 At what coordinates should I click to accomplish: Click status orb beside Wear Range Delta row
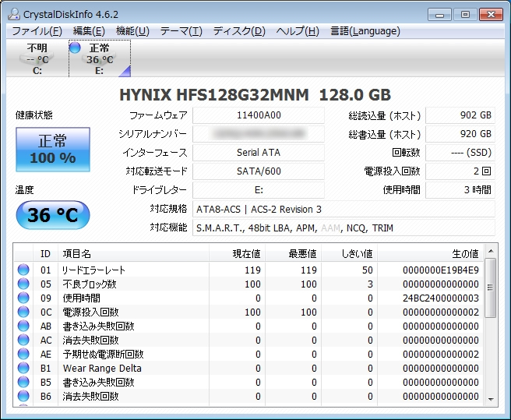point(23,369)
